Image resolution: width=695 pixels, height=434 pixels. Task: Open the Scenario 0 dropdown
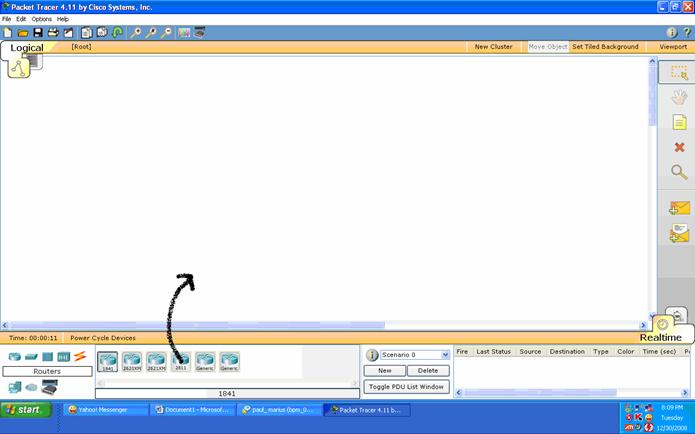pos(445,354)
